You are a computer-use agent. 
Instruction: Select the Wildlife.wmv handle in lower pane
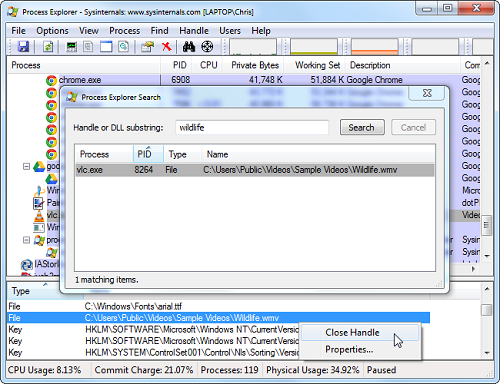[x=219, y=318]
